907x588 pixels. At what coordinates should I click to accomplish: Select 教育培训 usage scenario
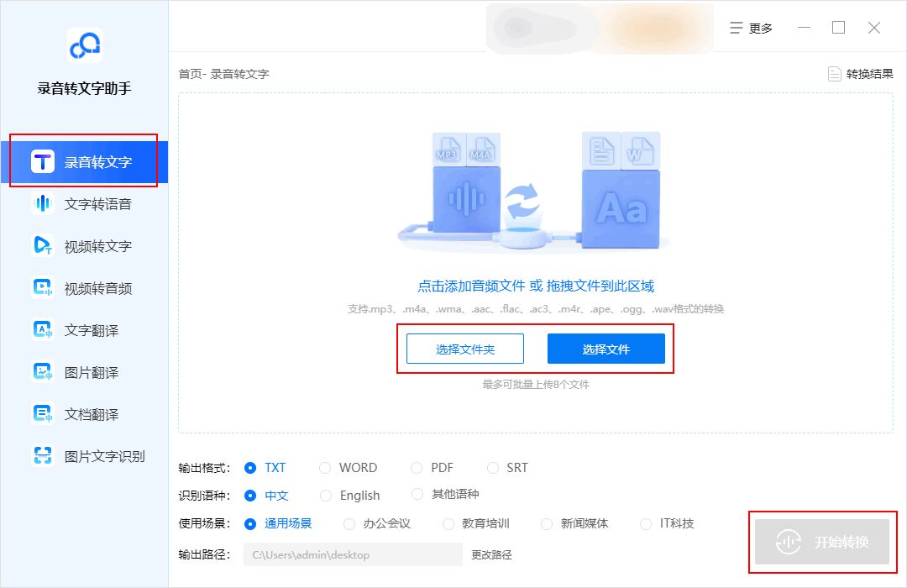point(476,524)
